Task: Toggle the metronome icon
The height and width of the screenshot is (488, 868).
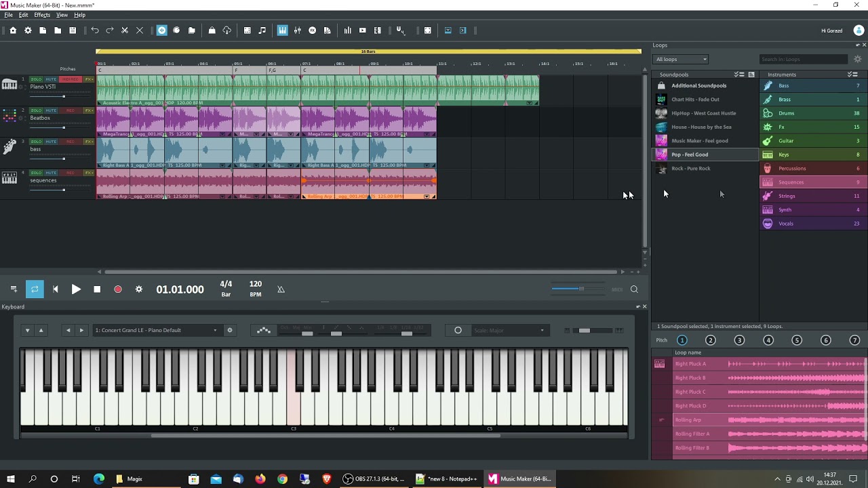Action: point(281,289)
